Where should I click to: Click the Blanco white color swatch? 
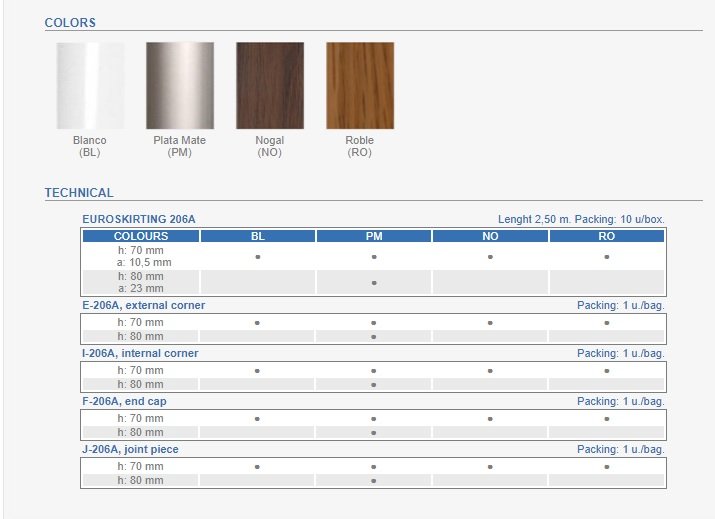point(90,85)
